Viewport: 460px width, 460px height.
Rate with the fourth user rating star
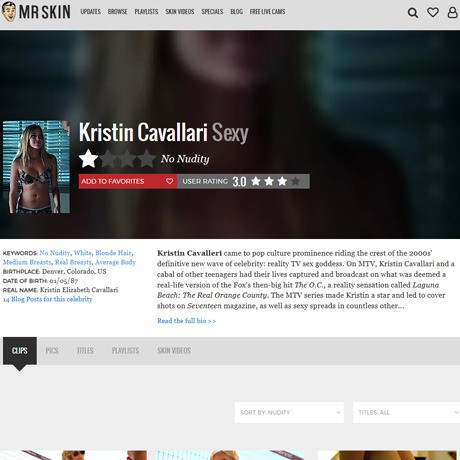pyautogui.click(x=295, y=181)
